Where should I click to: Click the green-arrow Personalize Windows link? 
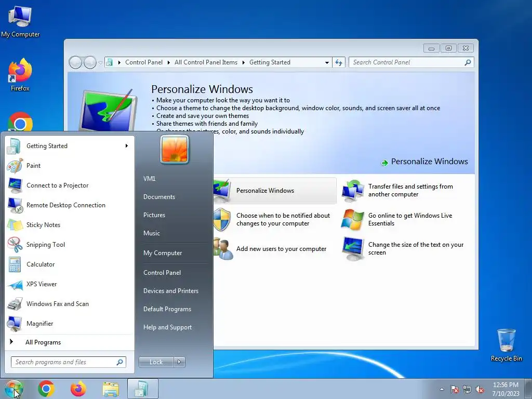coord(424,162)
